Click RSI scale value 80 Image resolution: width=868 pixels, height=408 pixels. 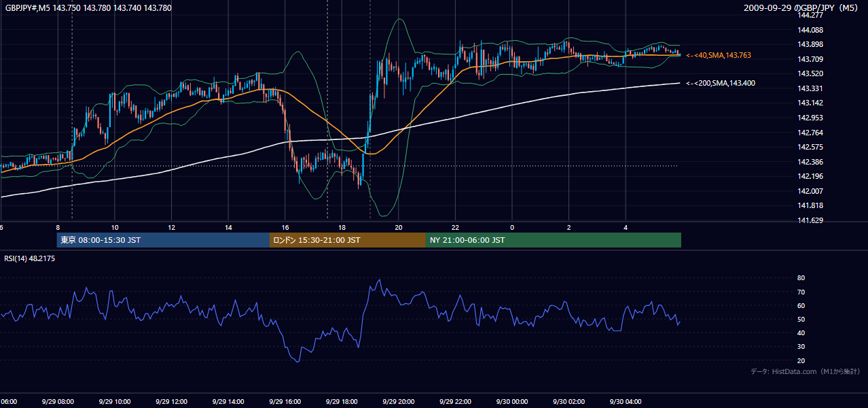pos(801,278)
